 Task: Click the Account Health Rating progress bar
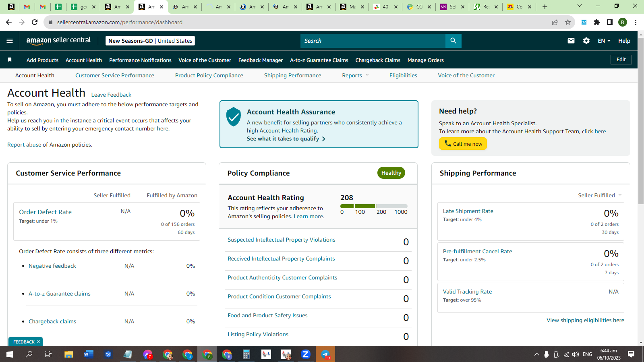point(374,206)
